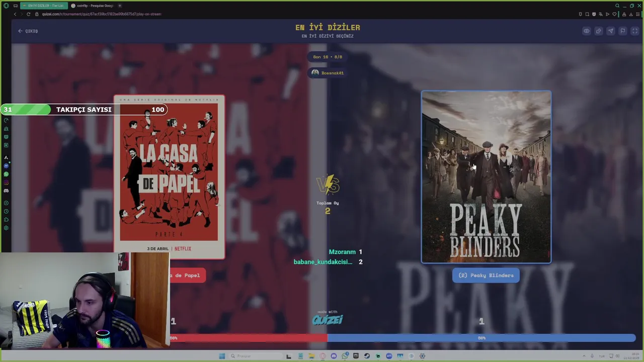Click the heart bookmark icon

click(x=614, y=14)
